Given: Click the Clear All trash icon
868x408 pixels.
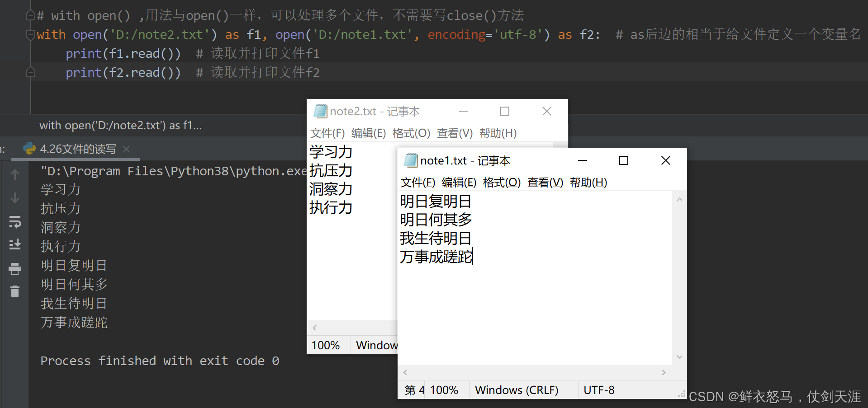Looking at the screenshot, I should (x=15, y=291).
